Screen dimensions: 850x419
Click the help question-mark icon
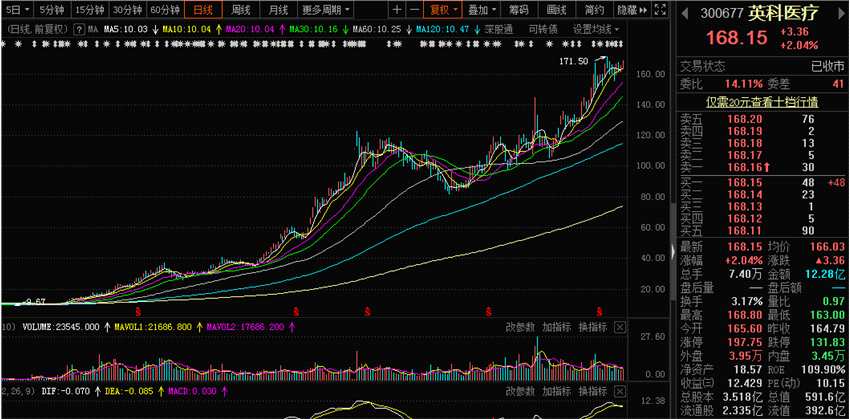click(79, 29)
